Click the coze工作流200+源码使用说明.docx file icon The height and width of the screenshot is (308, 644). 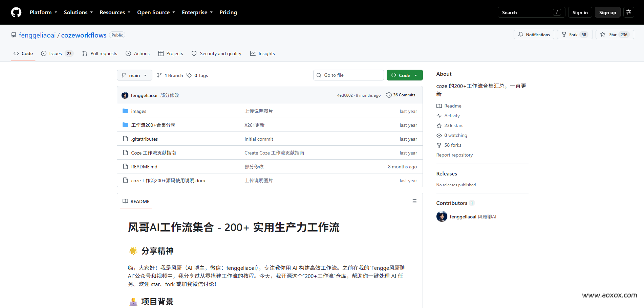coord(125,180)
